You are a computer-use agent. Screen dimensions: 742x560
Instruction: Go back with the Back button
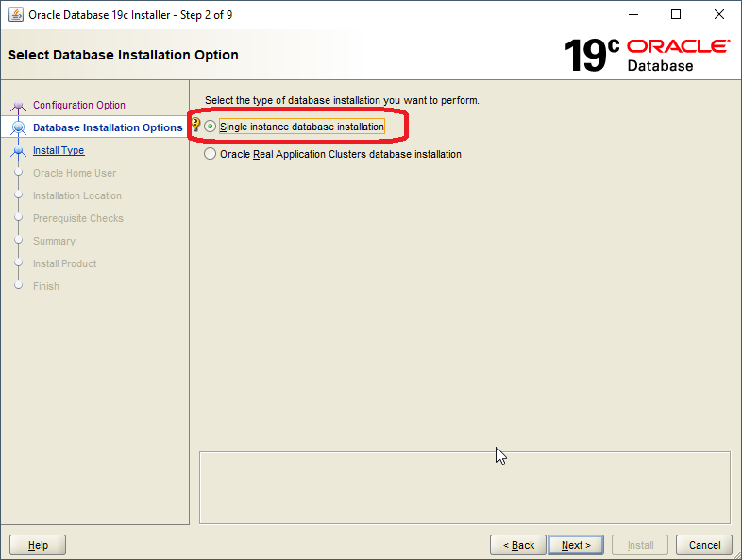(x=518, y=545)
